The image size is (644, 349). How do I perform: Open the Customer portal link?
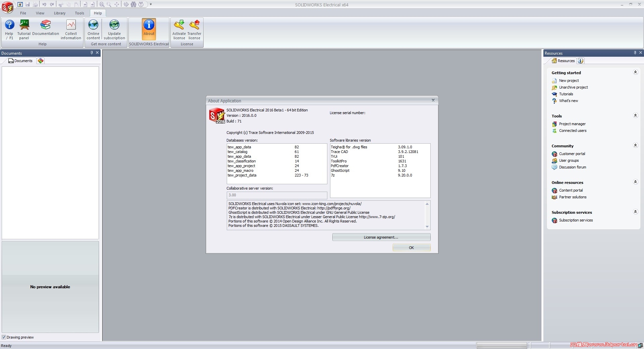pyautogui.click(x=572, y=154)
